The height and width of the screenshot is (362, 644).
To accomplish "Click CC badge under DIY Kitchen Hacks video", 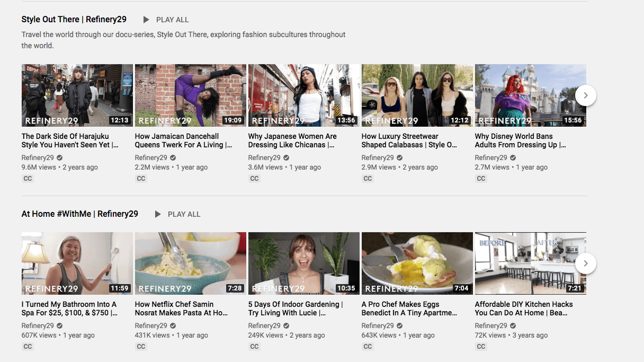I will (481, 347).
